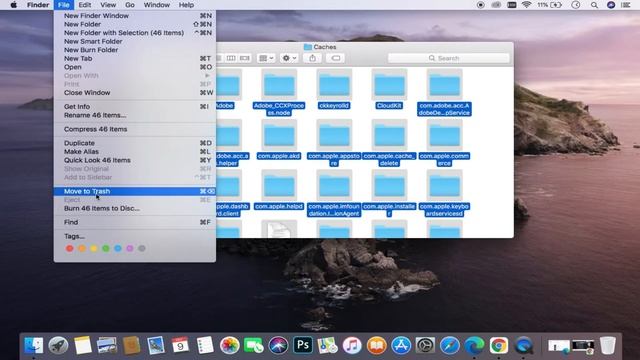Launch Photos app from the Dock
Viewport: 640px width, 360px height.
[229, 345]
